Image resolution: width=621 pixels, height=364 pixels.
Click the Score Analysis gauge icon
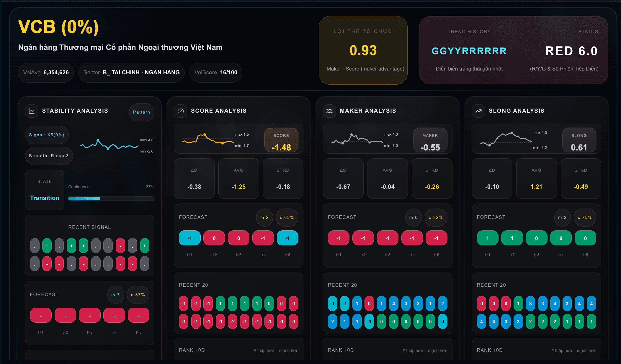pos(181,111)
